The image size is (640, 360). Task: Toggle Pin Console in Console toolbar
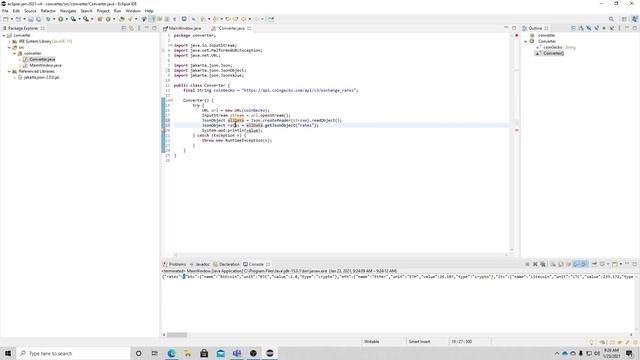coord(594,264)
